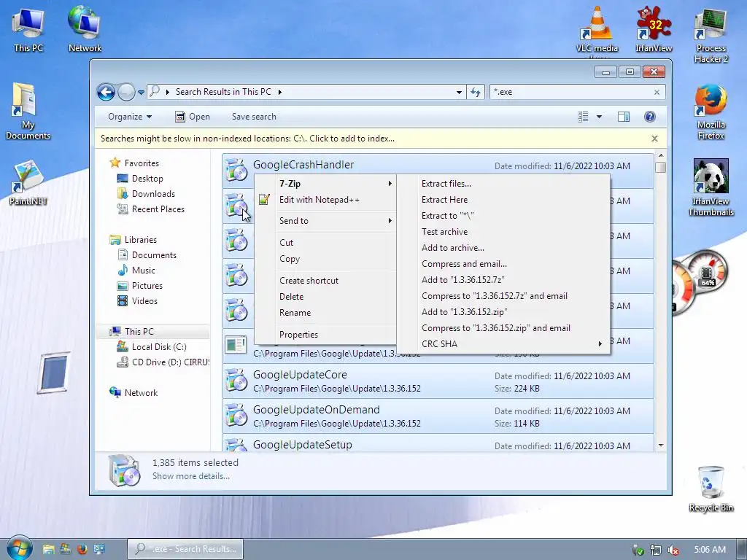Clear the *.exe search box
Viewport: 747px width, 560px height.
tap(657, 93)
